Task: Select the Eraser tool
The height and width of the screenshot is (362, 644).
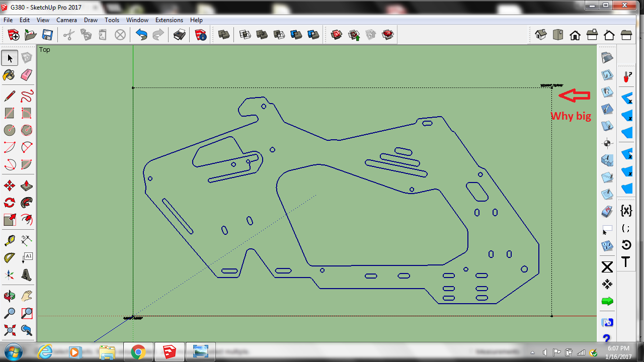Action: point(27,75)
